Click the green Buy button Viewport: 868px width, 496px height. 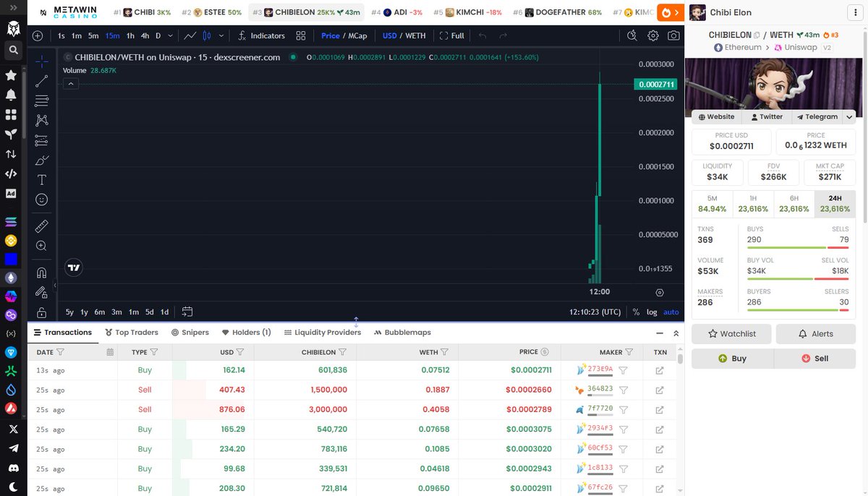(732, 359)
